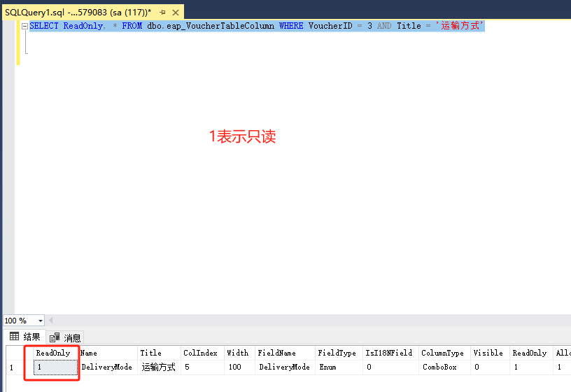Switch to the 消息 messages tab
Screen dimensions: 571x392
(65, 337)
